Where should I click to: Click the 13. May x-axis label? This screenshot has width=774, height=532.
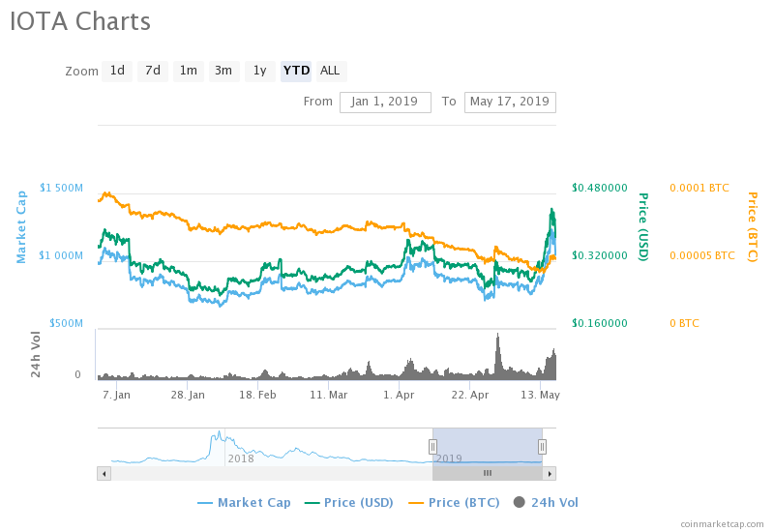540,395
